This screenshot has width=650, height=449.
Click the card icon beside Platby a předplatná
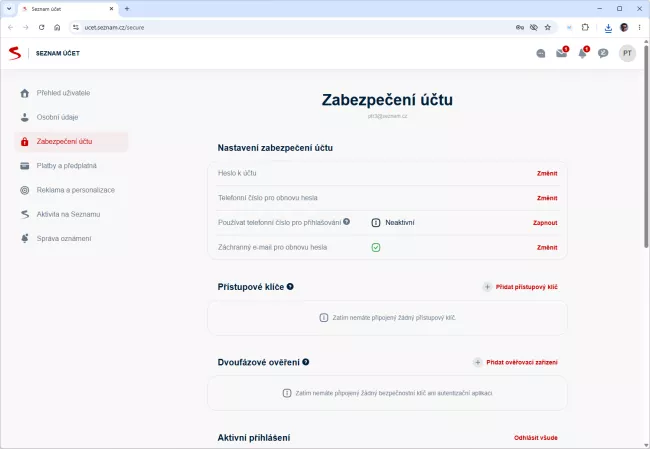[25, 166]
